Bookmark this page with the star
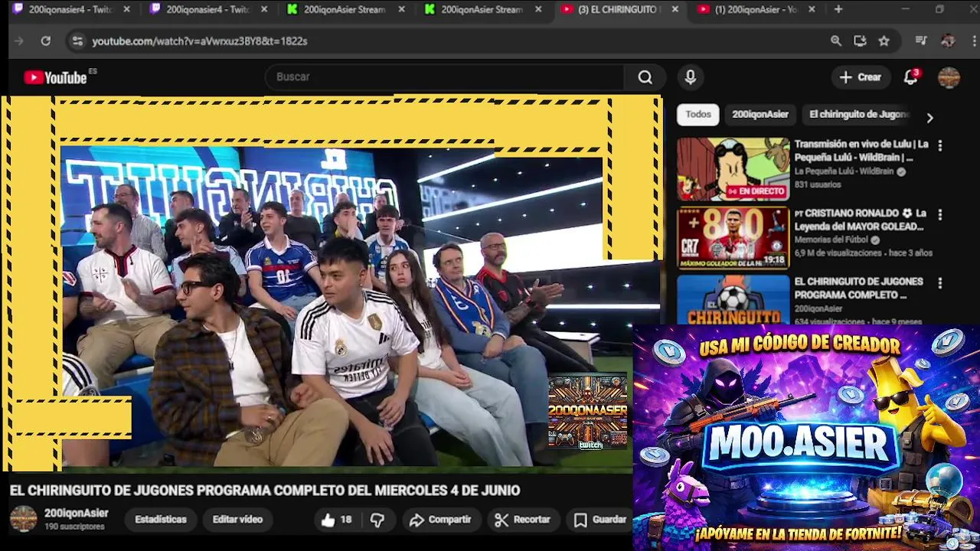Screen dimensions: 980x551 pyautogui.click(x=884, y=41)
